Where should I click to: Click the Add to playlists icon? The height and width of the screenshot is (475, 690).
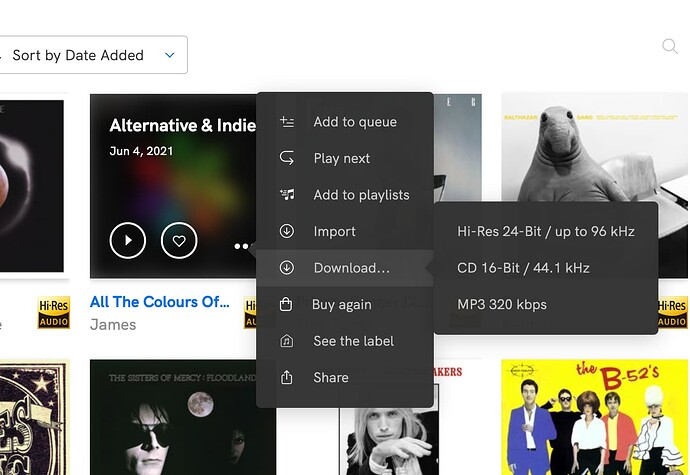click(x=287, y=195)
